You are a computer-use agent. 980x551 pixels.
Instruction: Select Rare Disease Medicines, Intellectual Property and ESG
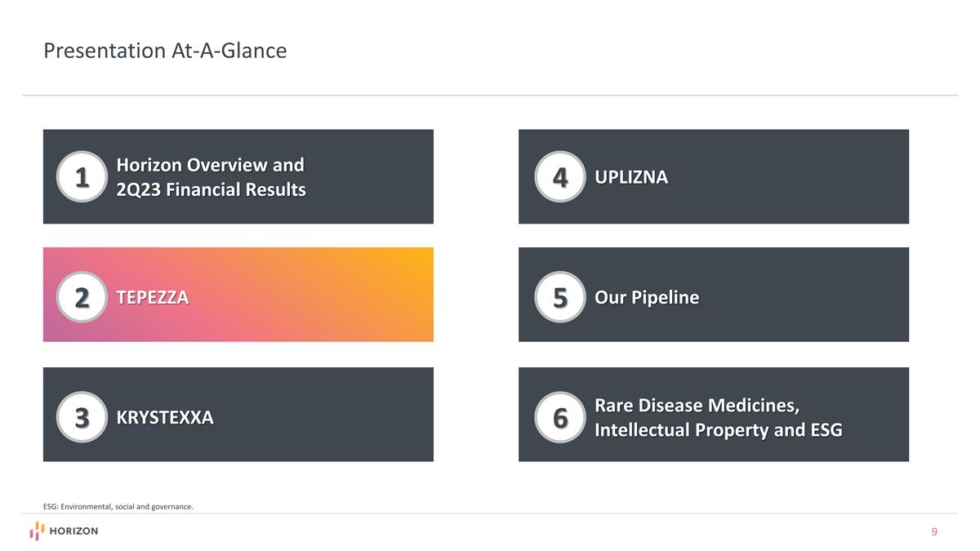pyautogui.click(x=718, y=417)
